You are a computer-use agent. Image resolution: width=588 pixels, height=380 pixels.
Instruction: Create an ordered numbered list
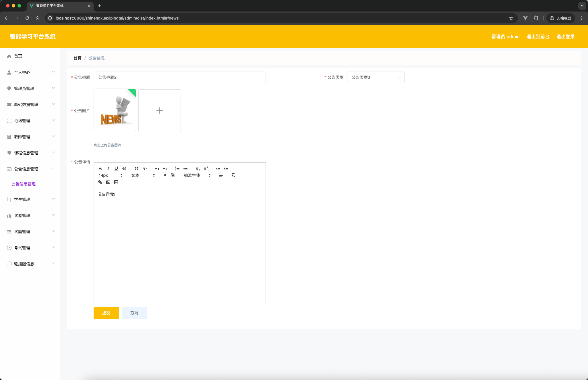177,168
